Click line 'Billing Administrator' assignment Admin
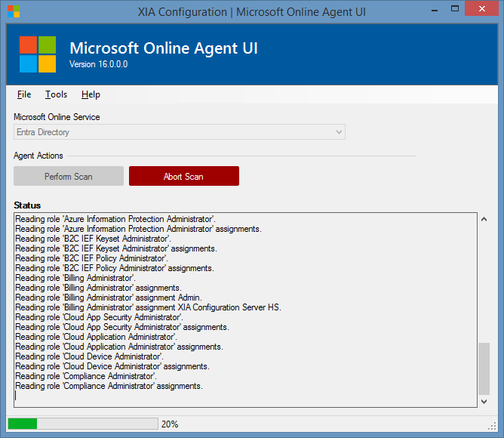Image resolution: width=504 pixels, height=438 pixels. (109, 298)
